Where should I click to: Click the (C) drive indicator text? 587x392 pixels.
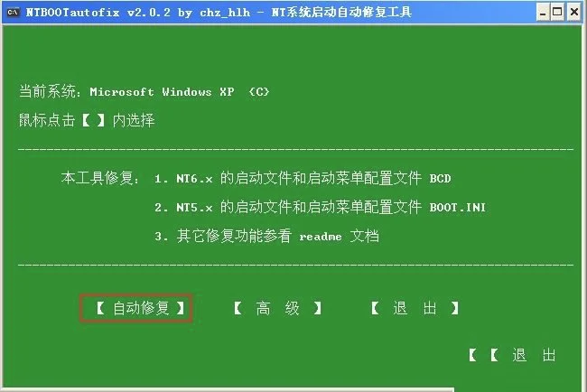tap(259, 92)
